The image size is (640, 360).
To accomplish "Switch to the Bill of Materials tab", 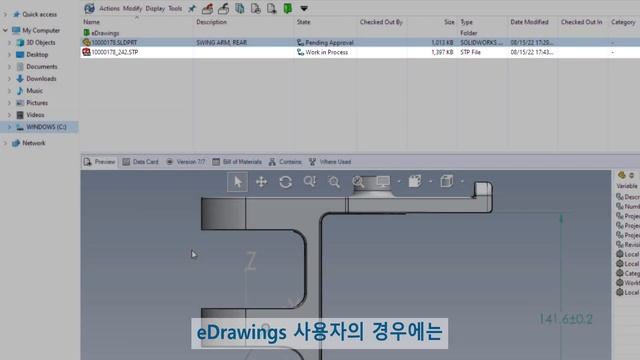I will coord(237,162).
